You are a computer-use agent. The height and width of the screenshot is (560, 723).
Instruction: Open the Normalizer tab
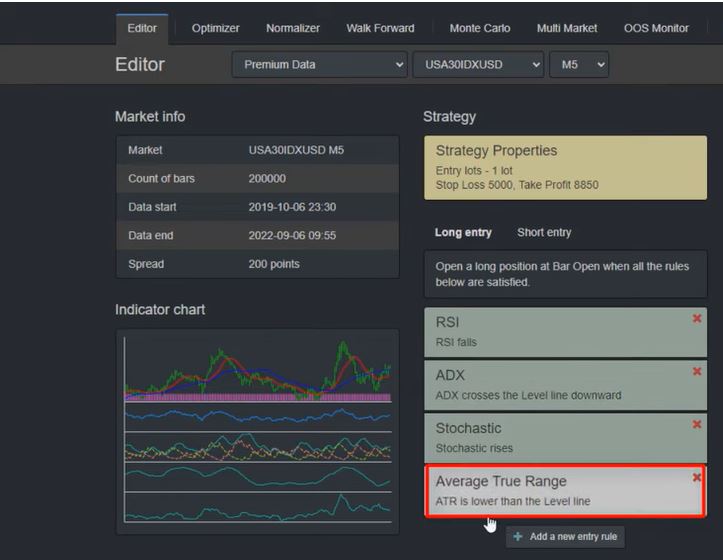[293, 28]
